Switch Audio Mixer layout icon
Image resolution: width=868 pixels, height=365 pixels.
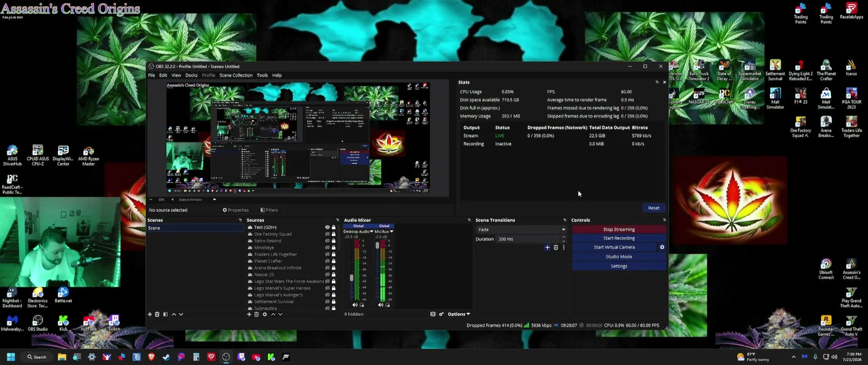pyautogui.click(x=433, y=314)
